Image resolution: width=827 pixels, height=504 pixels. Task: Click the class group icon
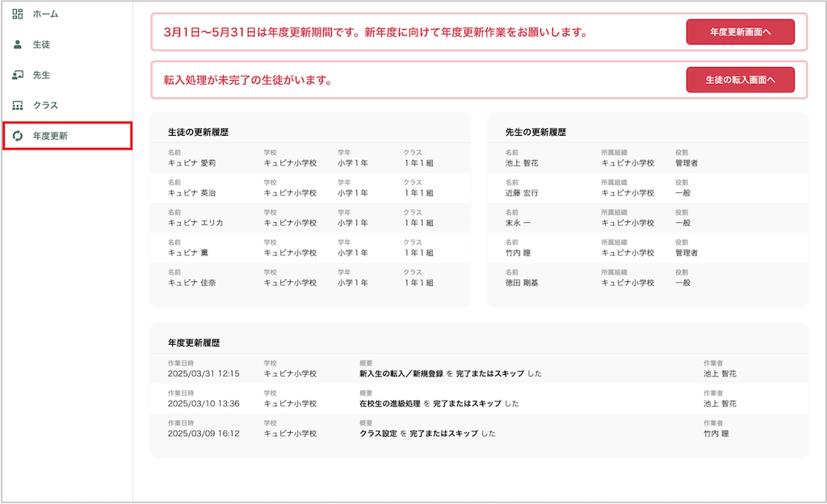pos(18,106)
